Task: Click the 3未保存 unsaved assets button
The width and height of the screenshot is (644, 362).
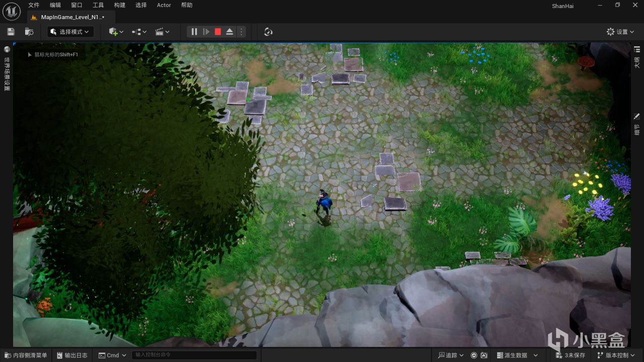Action: coord(570,355)
